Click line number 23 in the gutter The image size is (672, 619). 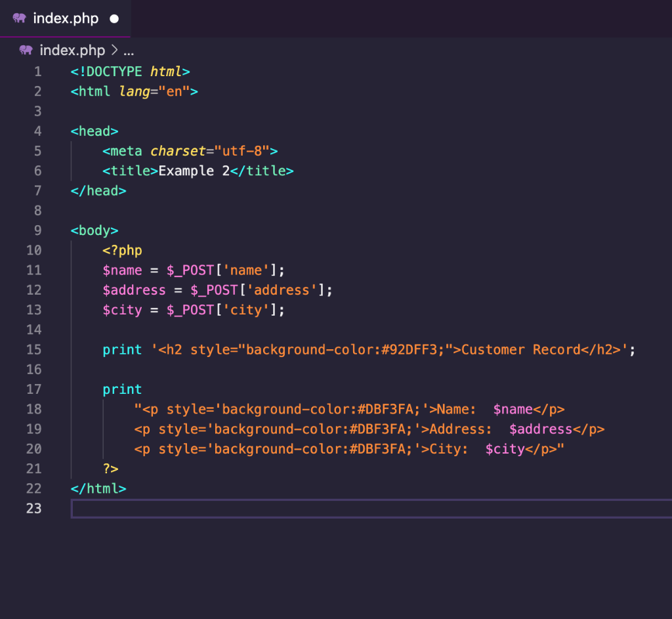click(x=33, y=508)
